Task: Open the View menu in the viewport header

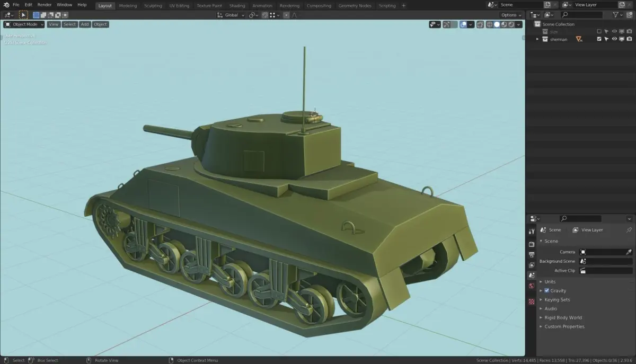Action: pos(54,24)
